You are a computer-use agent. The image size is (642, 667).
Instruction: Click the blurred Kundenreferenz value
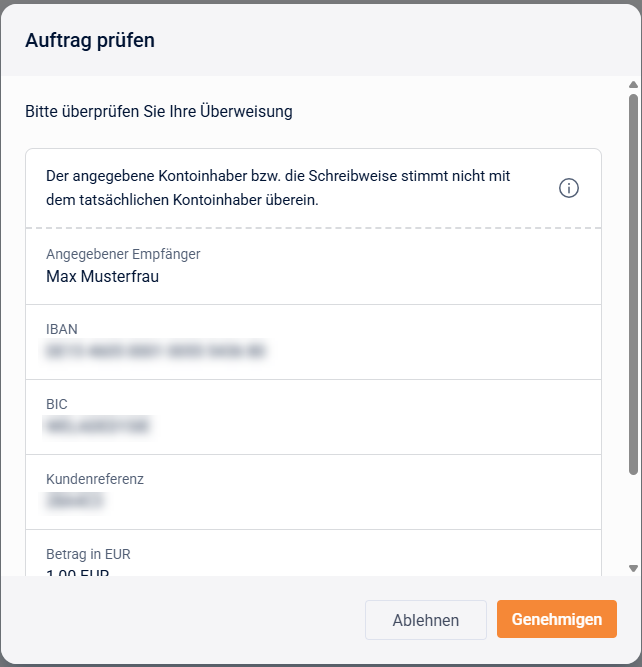[x=75, y=501]
